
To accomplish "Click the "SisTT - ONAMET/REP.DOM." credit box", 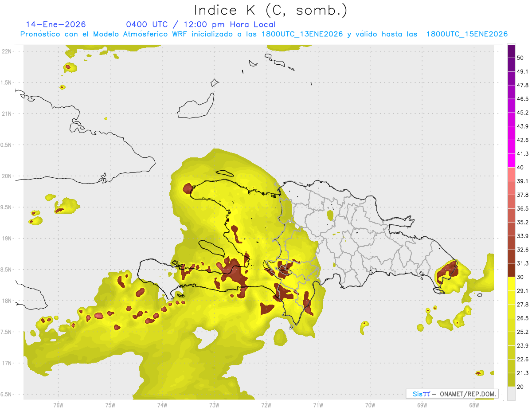I will [452, 394].
